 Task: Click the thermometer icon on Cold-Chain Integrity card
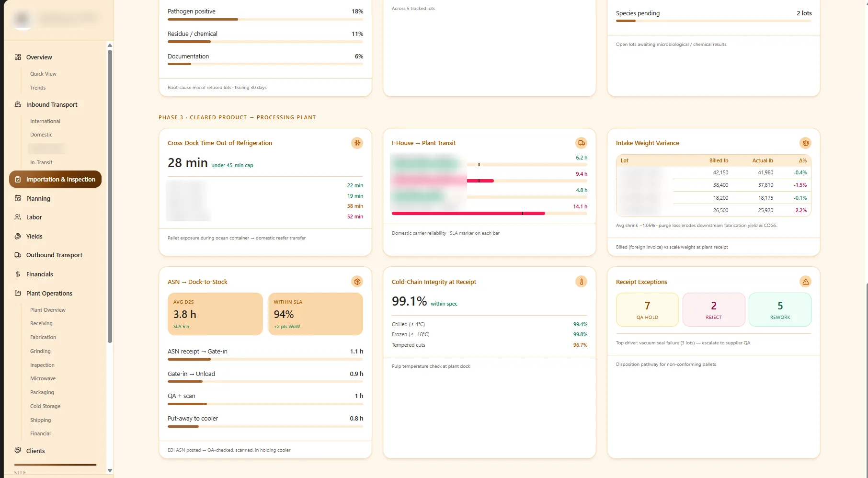click(x=581, y=282)
